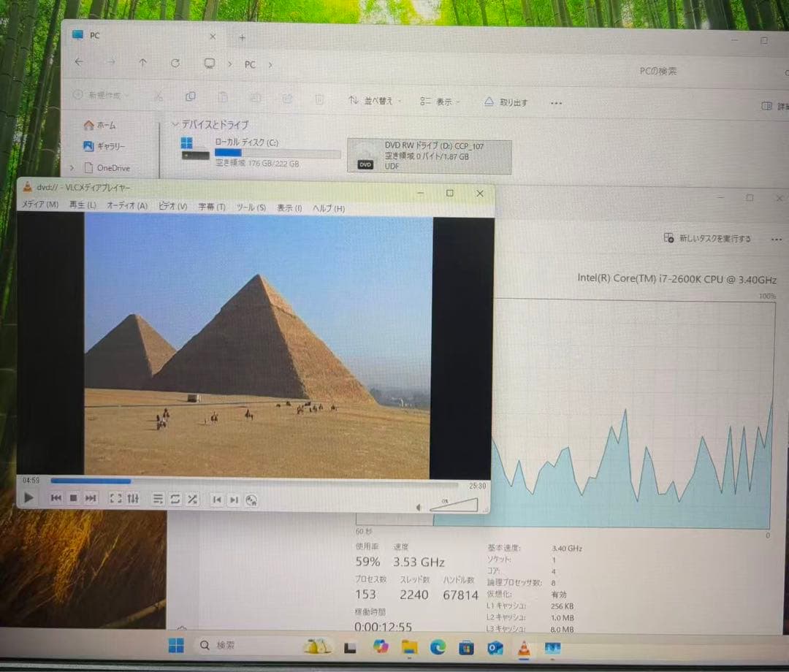
Task: Open VLC's extended settings equalizer panel
Action: pos(132,500)
